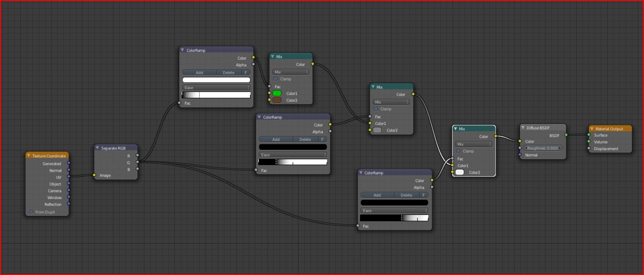Click the Window output socket
The width and height of the screenshot is (644, 275).
pos(68,197)
